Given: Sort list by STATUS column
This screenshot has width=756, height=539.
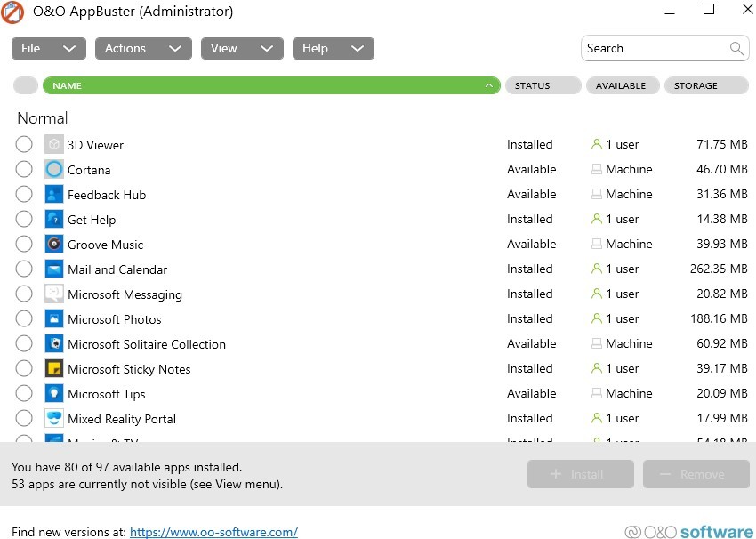Looking at the screenshot, I should tap(543, 85).
